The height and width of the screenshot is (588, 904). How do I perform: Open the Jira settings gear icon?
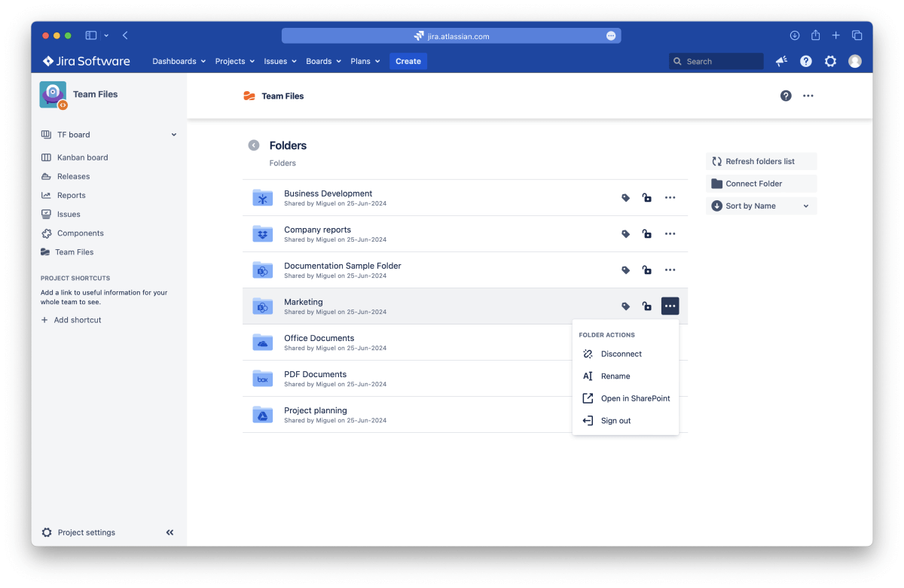point(830,62)
